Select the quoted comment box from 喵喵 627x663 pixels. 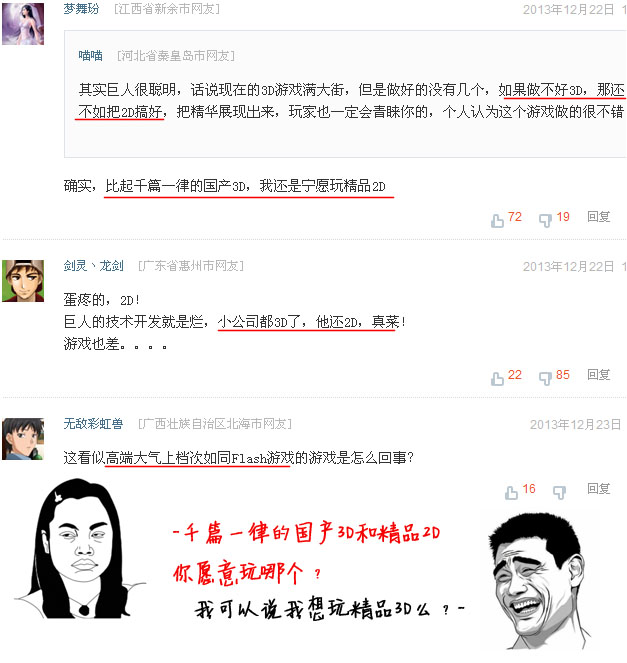click(345, 94)
